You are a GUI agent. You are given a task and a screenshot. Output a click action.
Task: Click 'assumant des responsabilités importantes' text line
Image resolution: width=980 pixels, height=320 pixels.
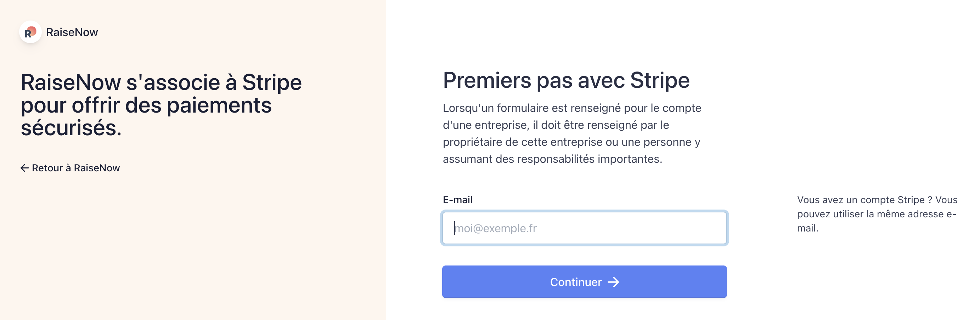tap(552, 159)
